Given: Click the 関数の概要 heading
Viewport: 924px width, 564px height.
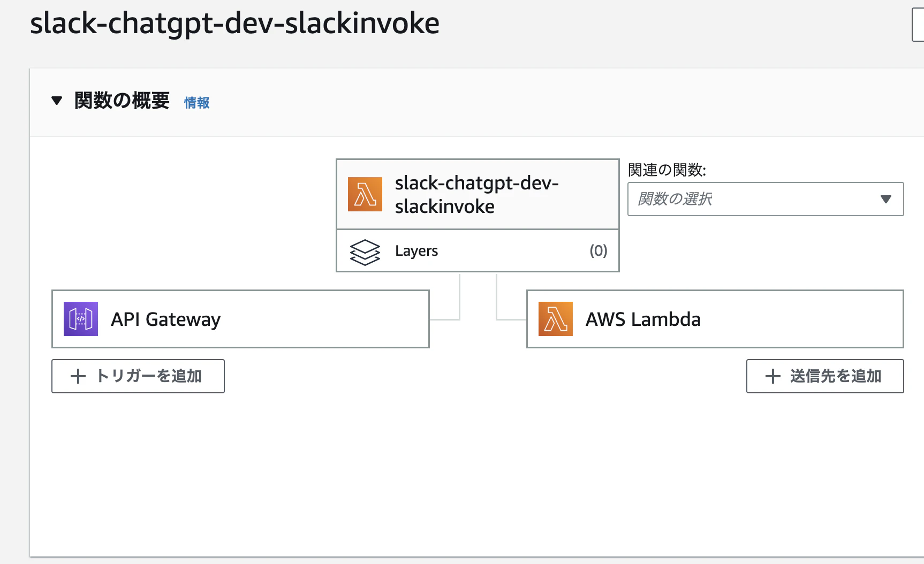Looking at the screenshot, I should coord(122,101).
